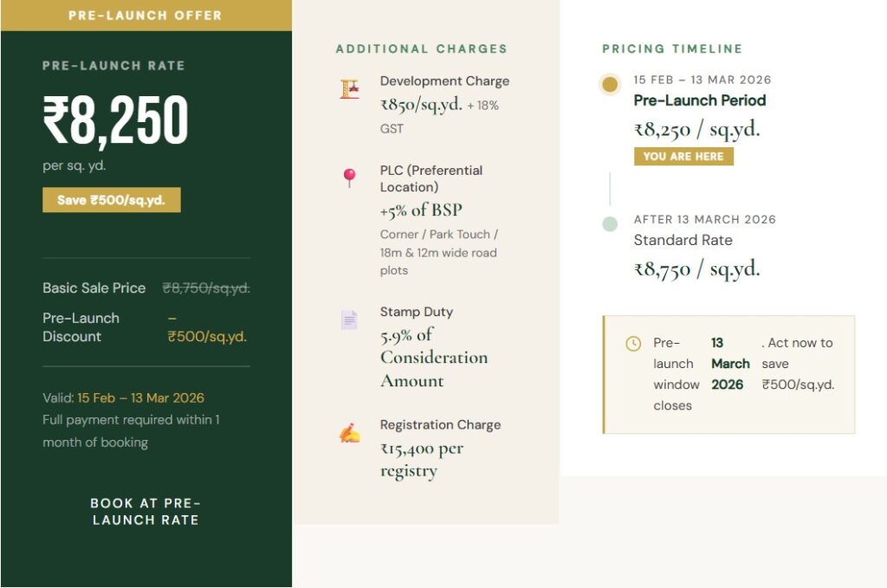The height and width of the screenshot is (588, 887).
Task: Click the PLC location pin icon
Action: [x=349, y=178]
